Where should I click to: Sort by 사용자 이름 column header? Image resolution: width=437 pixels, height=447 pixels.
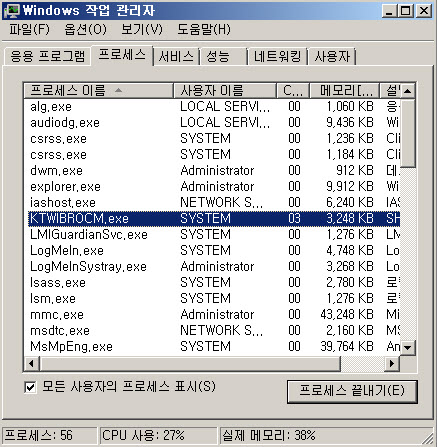[x=225, y=91]
